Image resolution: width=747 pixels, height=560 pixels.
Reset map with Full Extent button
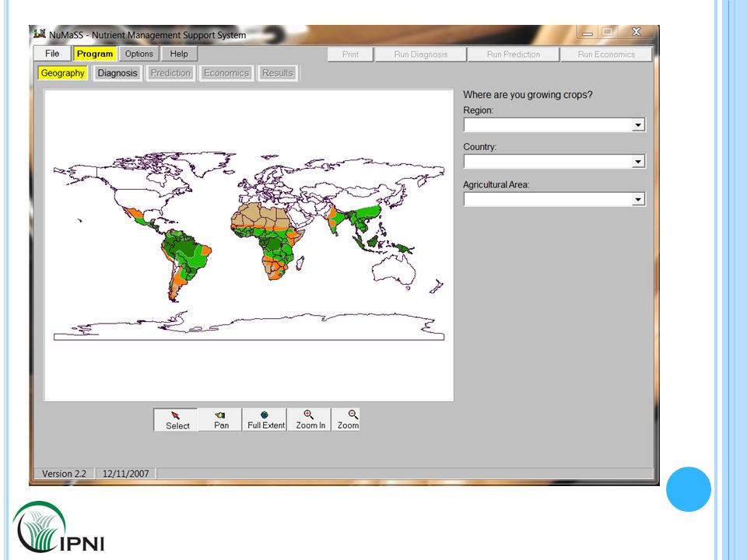click(x=265, y=419)
